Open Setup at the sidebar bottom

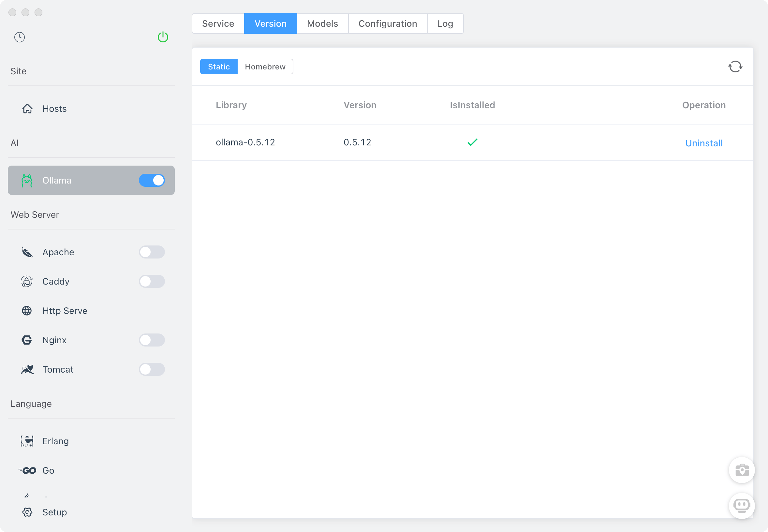pos(91,512)
